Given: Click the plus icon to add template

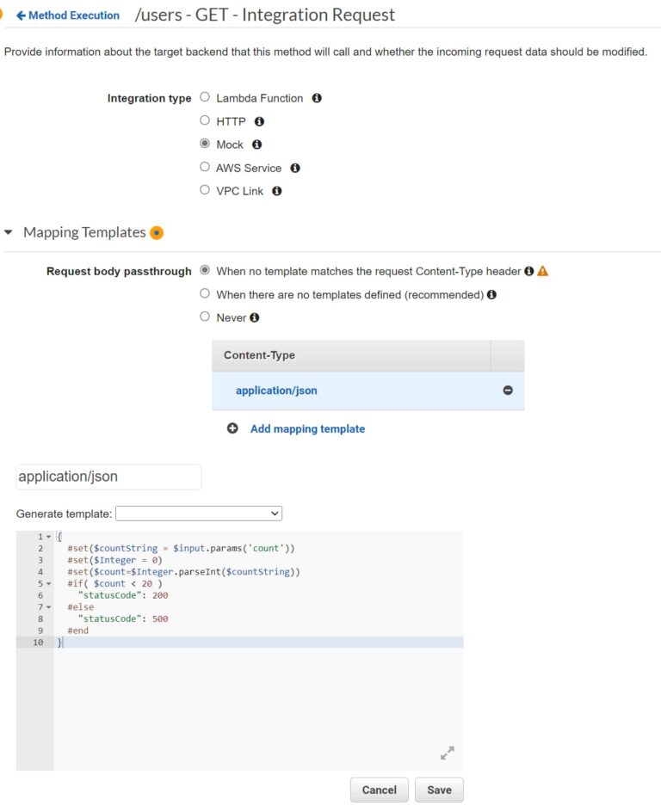Looking at the screenshot, I should point(232,428).
